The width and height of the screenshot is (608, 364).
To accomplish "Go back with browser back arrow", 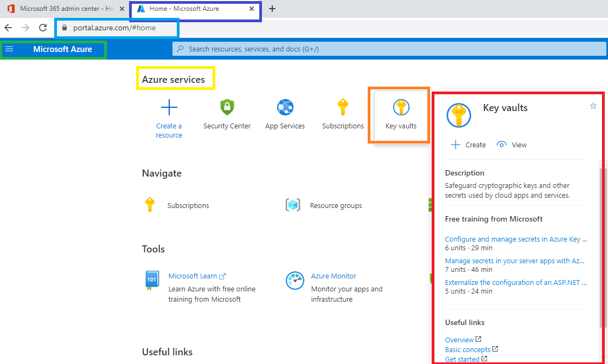I will point(8,28).
